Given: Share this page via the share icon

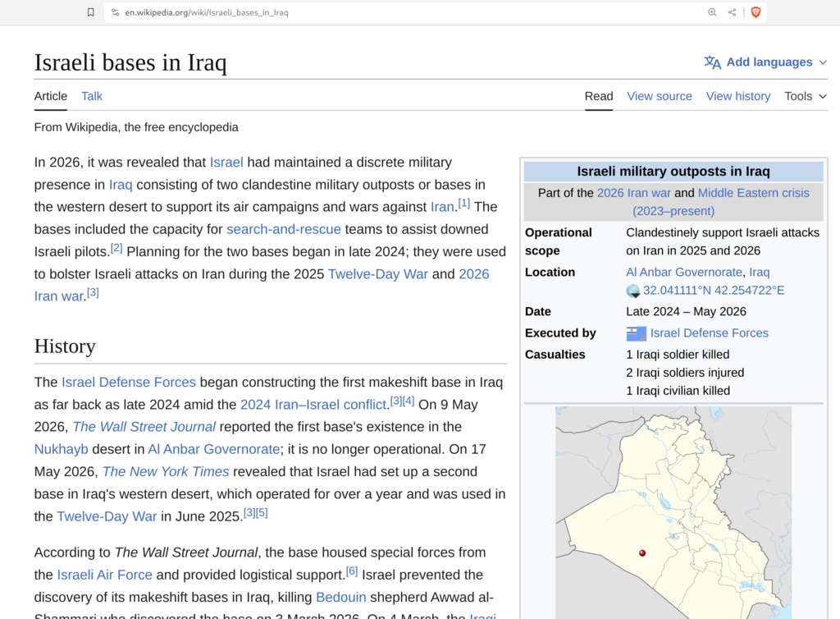Looking at the screenshot, I should coord(732,12).
